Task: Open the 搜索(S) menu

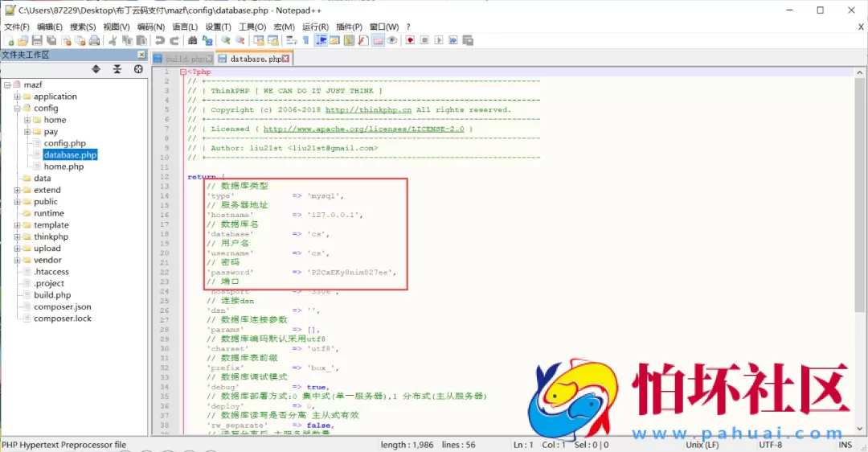Action: 83,27
